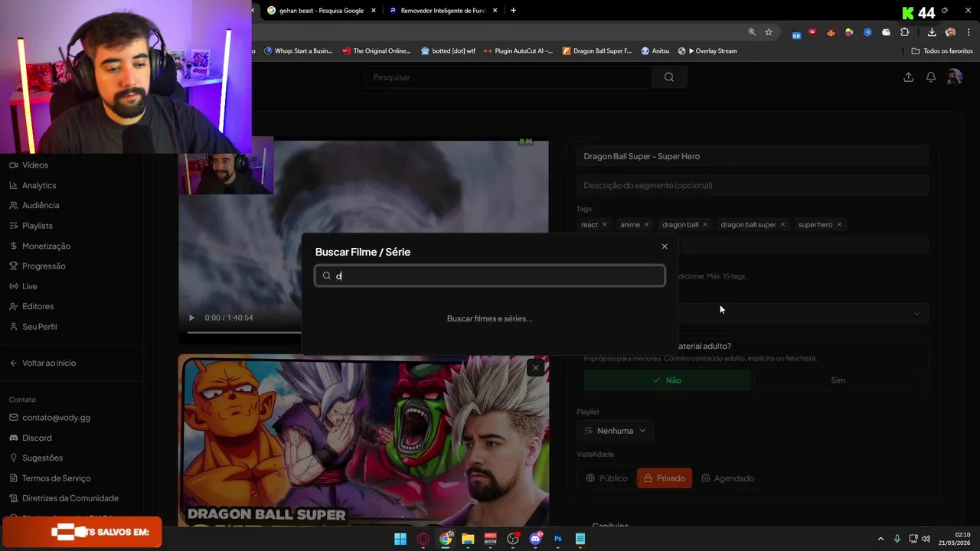Set visibility to Público
Screen dimensions: 980x551
[x=607, y=478]
